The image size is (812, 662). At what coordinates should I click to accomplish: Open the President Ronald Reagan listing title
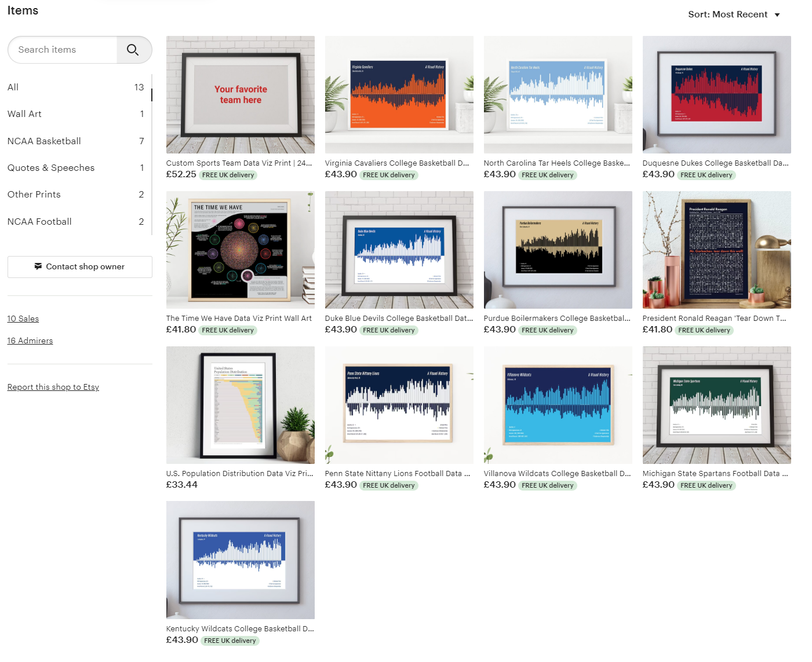pyautogui.click(x=714, y=318)
